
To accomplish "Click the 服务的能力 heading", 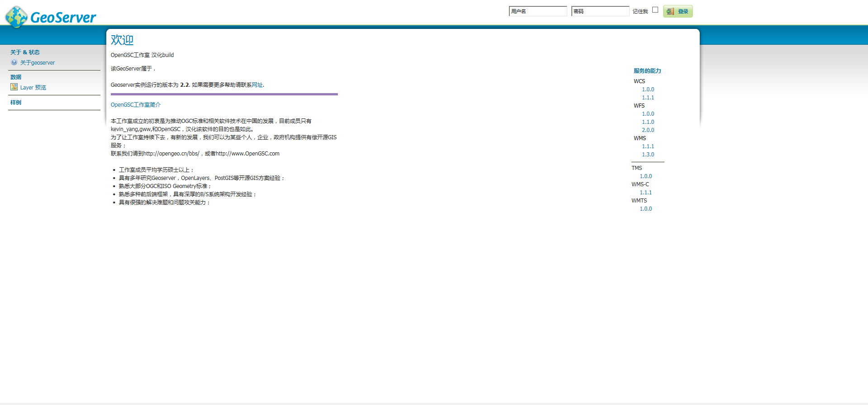I will click(x=647, y=71).
